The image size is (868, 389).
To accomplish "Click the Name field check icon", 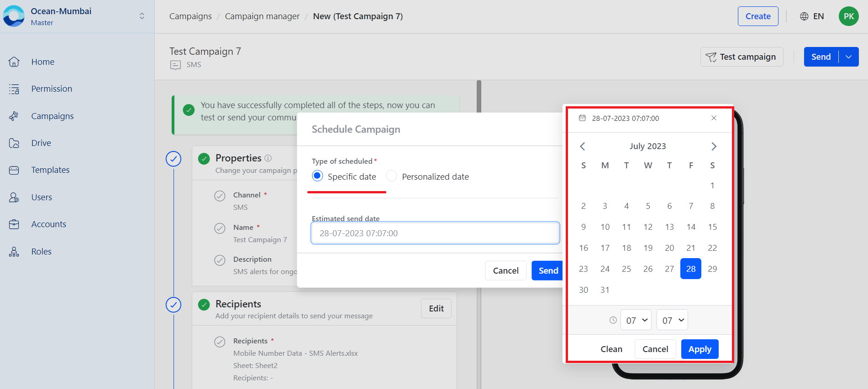I will [x=220, y=228].
